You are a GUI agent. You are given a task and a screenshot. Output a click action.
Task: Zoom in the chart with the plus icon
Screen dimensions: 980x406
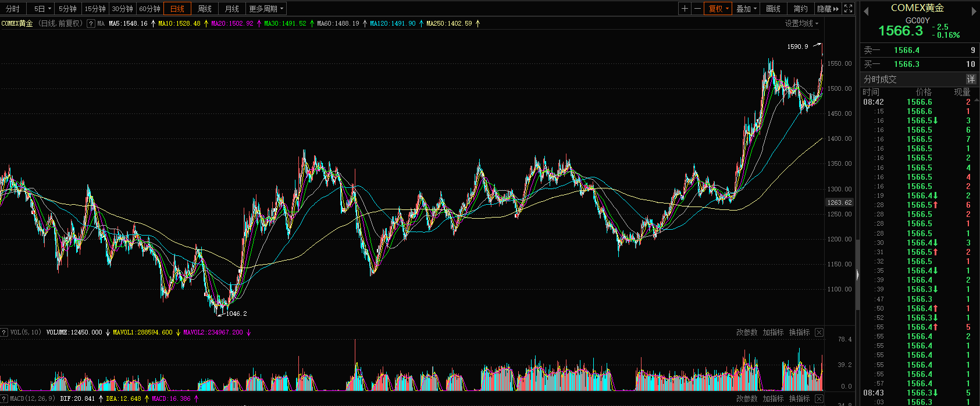click(685, 9)
